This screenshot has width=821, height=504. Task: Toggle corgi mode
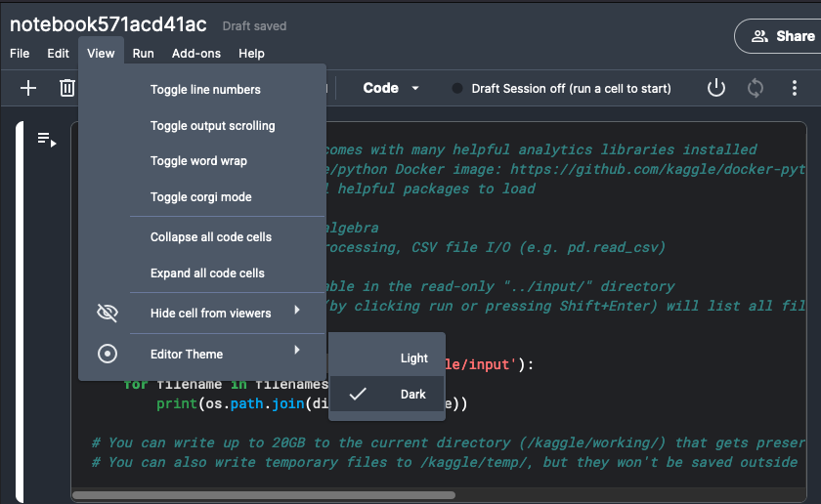[201, 196]
